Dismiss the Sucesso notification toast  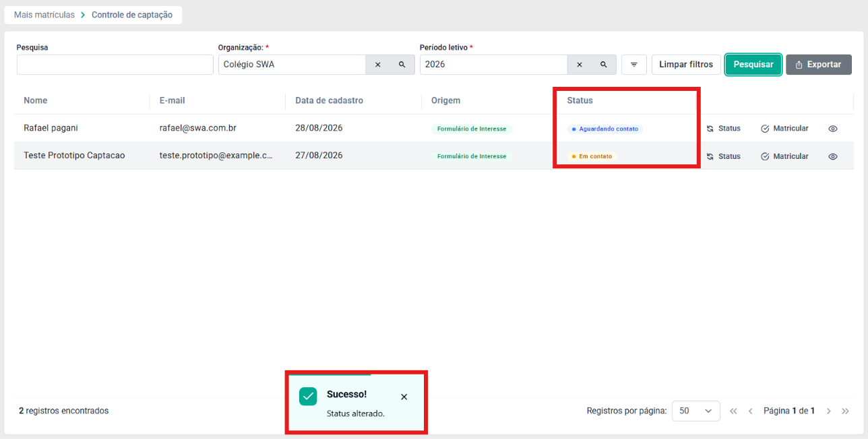coord(404,397)
